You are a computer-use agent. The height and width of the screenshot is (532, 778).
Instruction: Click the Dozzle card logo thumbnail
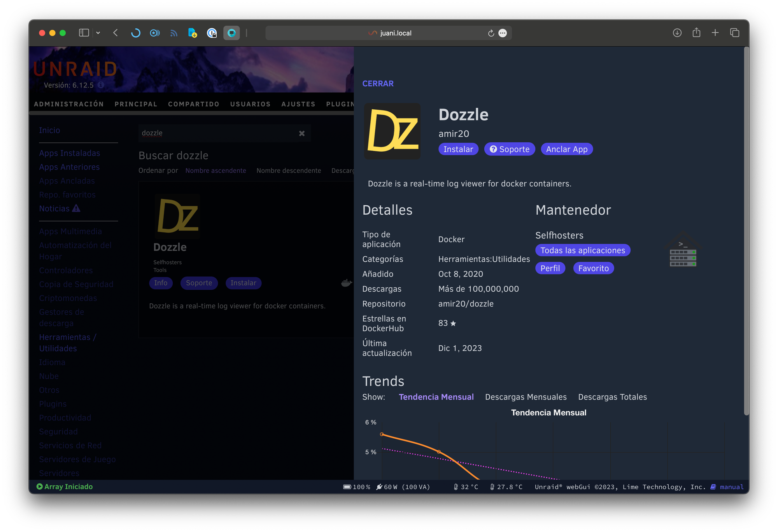point(177,216)
